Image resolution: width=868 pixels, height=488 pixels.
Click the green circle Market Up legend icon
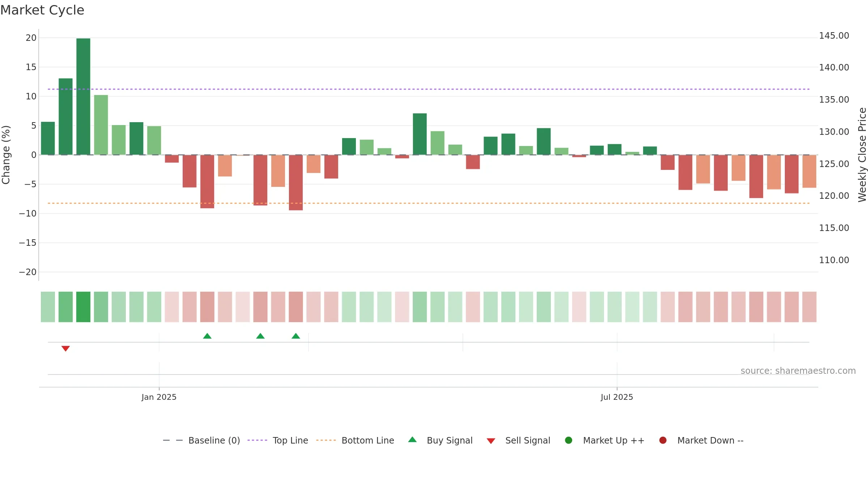pyautogui.click(x=569, y=440)
